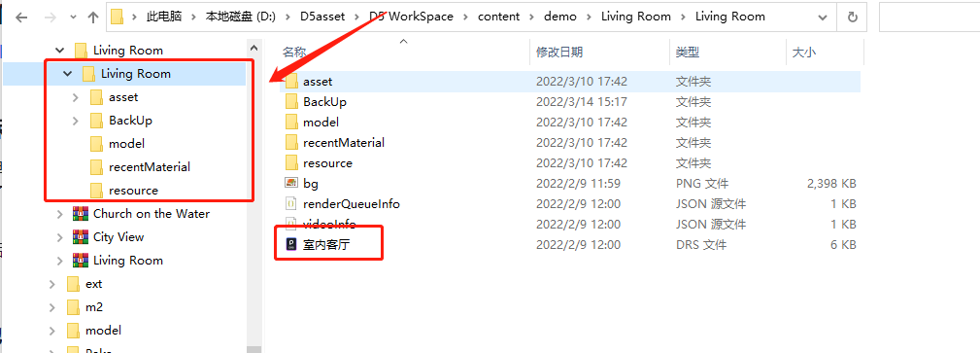The height and width of the screenshot is (353, 980).
Task: Select renderQueueInfo JSON file icon
Action: [291, 204]
